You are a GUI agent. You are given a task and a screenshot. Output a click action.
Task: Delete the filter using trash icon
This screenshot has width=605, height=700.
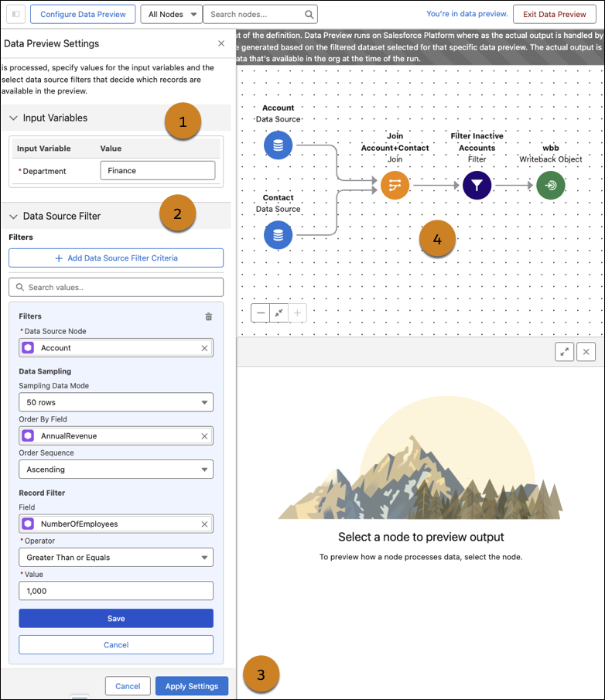point(209,316)
